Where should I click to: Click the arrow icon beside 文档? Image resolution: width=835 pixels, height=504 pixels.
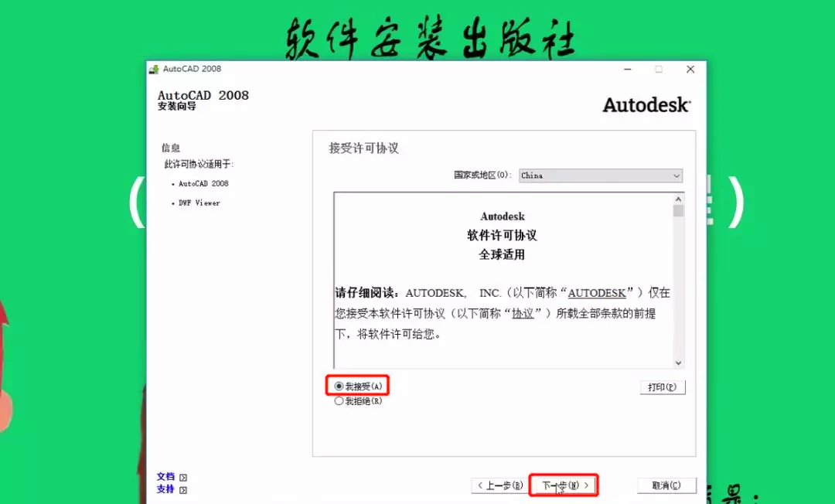(183, 478)
